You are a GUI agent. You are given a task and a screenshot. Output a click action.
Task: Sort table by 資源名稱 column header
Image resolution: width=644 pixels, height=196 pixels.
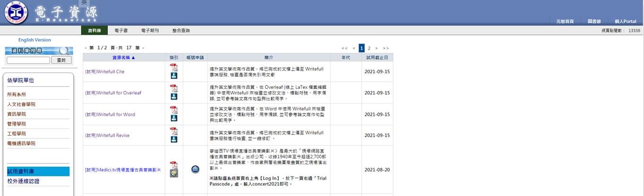[123, 58]
